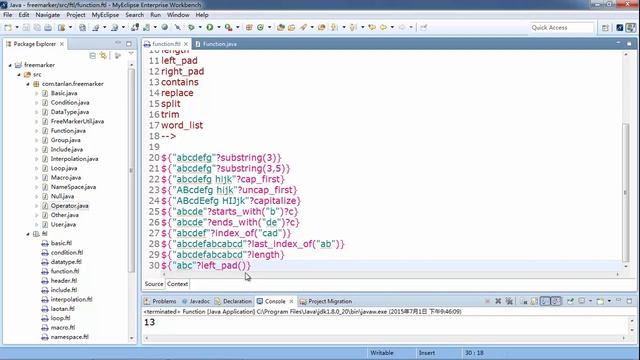Screen dimensions: 640x360
Task: Open the Run button dropdown arrow
Action: [x=218, y=27]
